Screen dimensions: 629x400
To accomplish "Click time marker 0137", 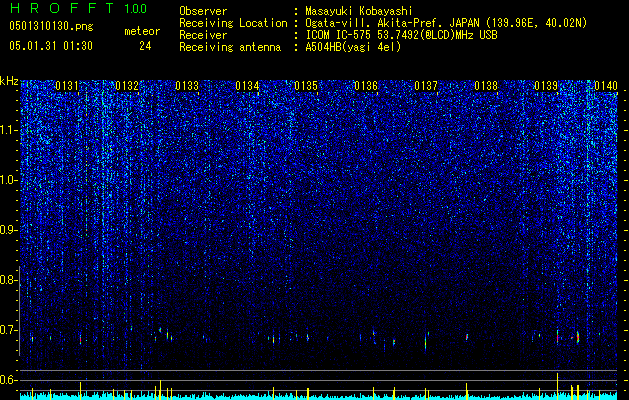I will [x=426, y=86].
